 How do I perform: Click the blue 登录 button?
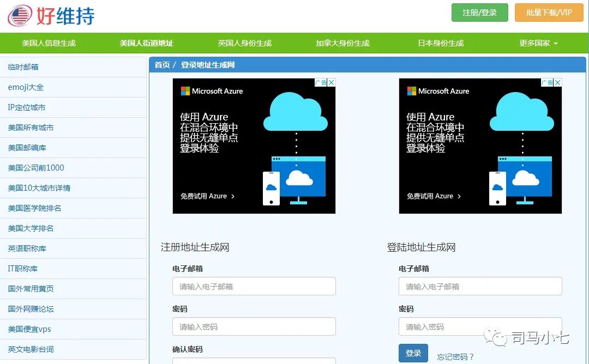[x=413, y=353]
